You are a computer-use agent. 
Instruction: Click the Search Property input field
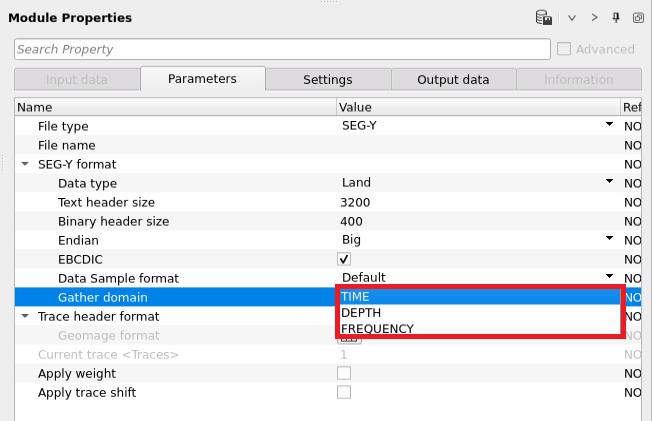pos(282,49)
